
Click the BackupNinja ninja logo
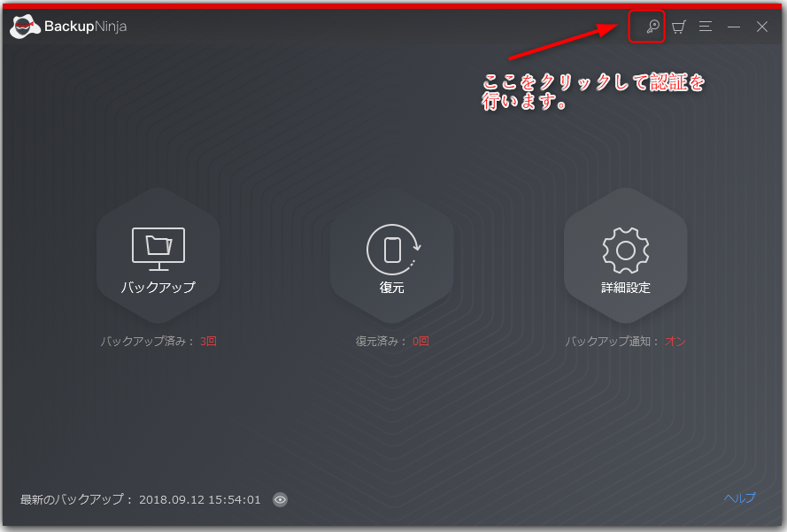point(25,27)
